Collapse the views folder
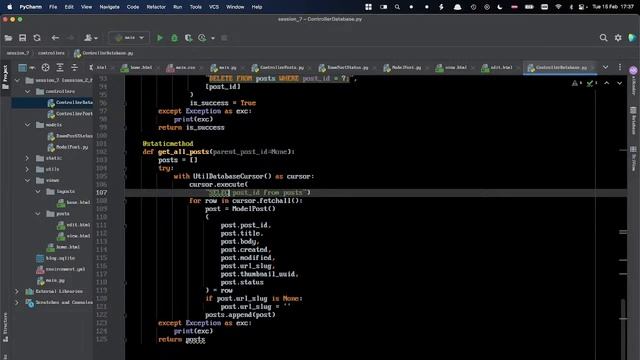The height and width of the screenshot is (360, 640). pos(27,180)
